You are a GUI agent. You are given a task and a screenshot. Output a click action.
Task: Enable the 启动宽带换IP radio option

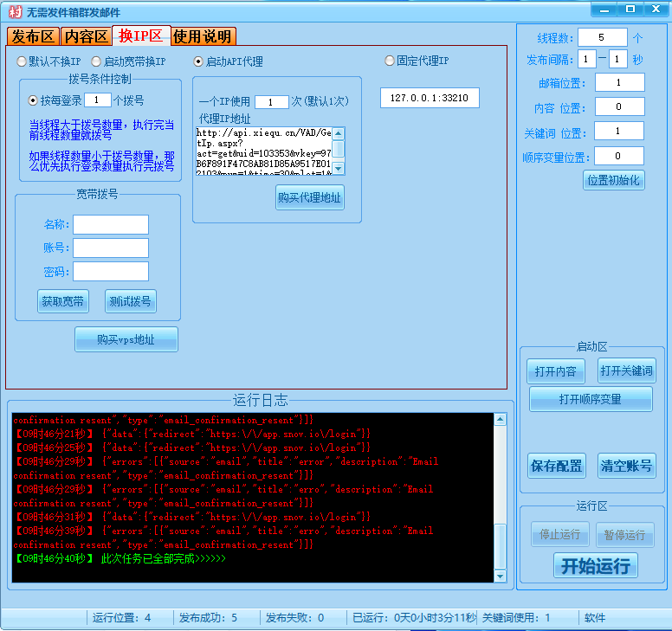tap(96, 61)
